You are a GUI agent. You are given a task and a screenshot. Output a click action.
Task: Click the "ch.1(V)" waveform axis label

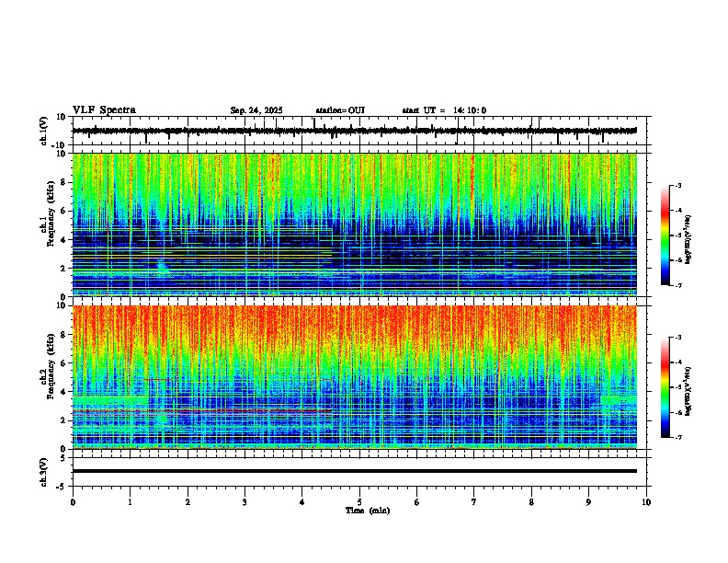(x=44, y=131)
